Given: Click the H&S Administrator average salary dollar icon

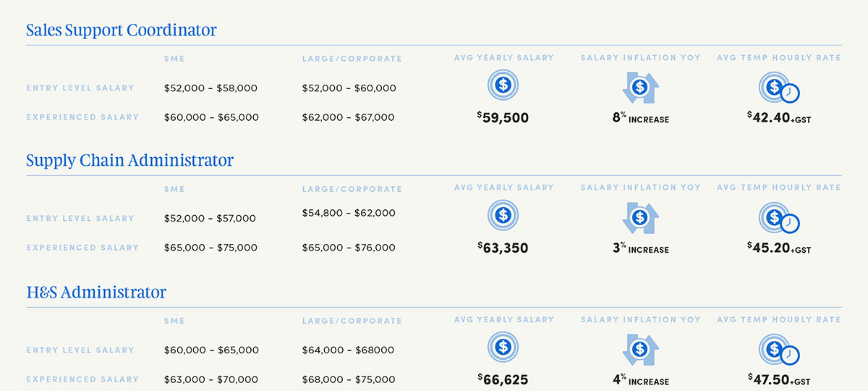Looking at the screenshot, I should tap(503, 347).
